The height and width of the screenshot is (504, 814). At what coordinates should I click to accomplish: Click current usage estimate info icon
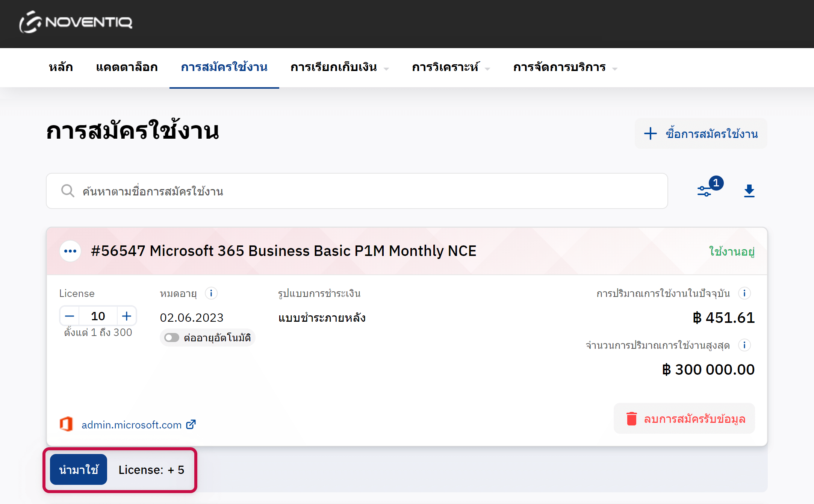coord(744,293)
